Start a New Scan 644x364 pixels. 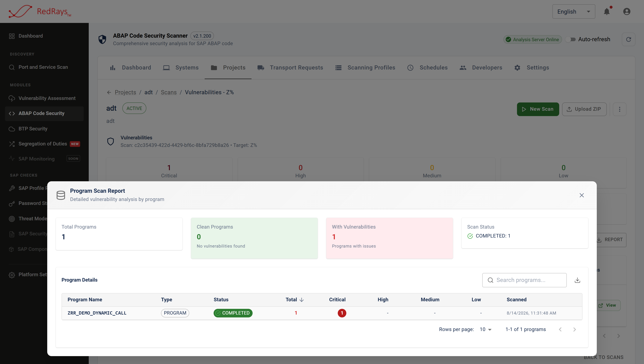click(538, 109)
